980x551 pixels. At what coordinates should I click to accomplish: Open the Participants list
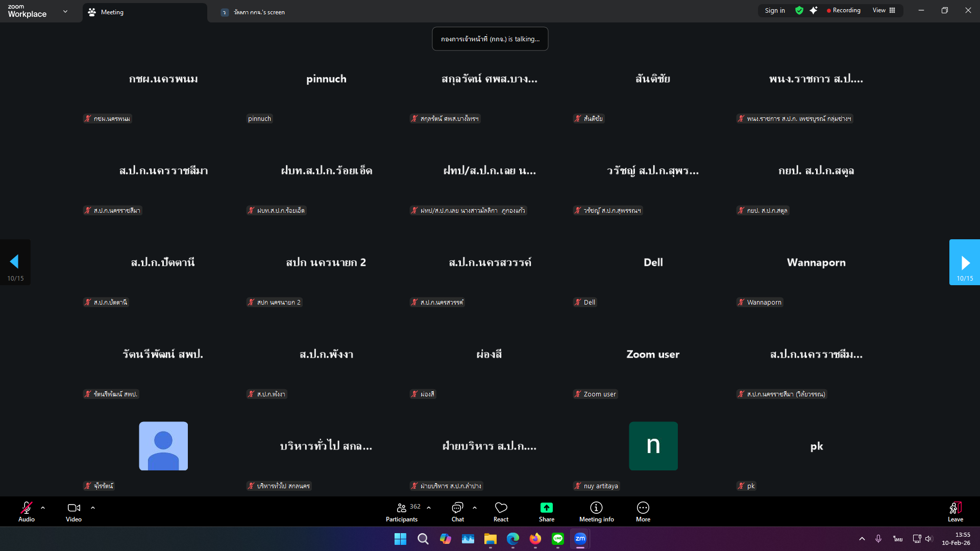(x=402, y=508)
